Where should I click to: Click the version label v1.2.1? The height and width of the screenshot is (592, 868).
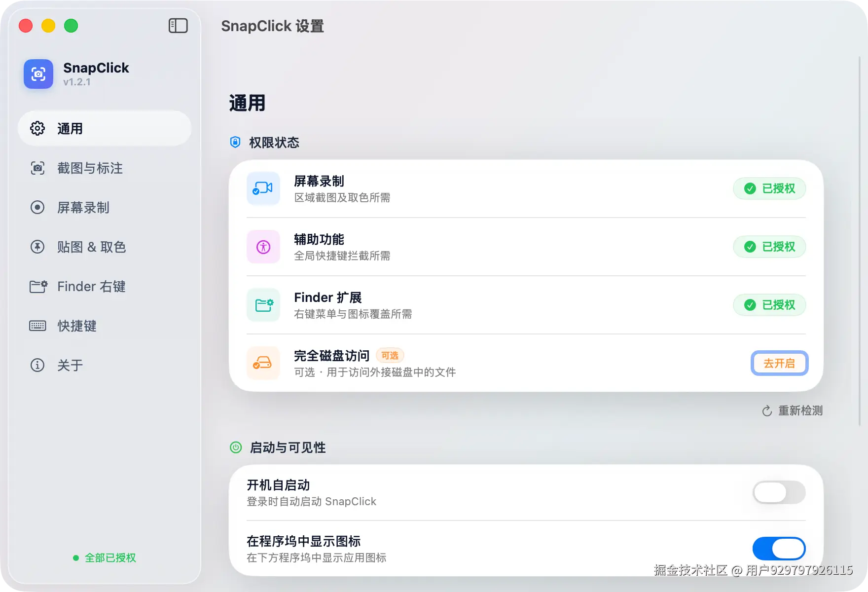pos(77,82)
